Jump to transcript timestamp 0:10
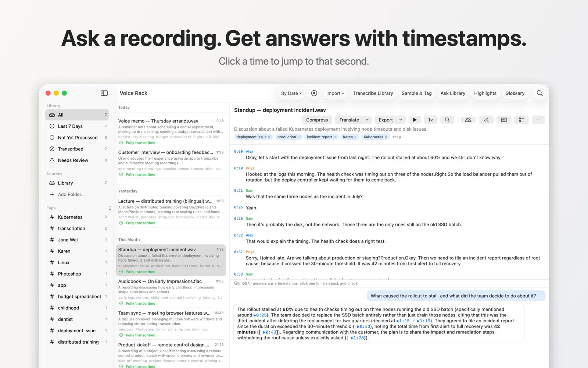 click(x=239, y=168)
